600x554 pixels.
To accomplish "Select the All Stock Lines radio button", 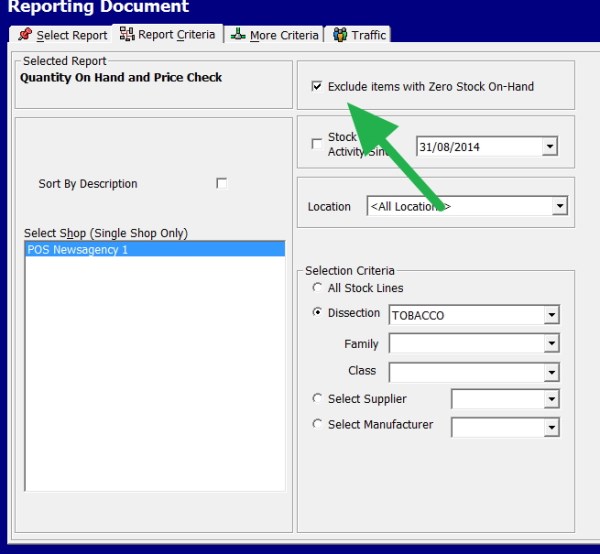I will [x=317, y=287].
